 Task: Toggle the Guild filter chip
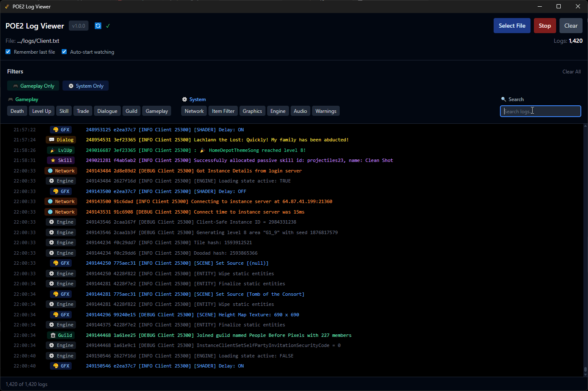click(x=131, y=111)
